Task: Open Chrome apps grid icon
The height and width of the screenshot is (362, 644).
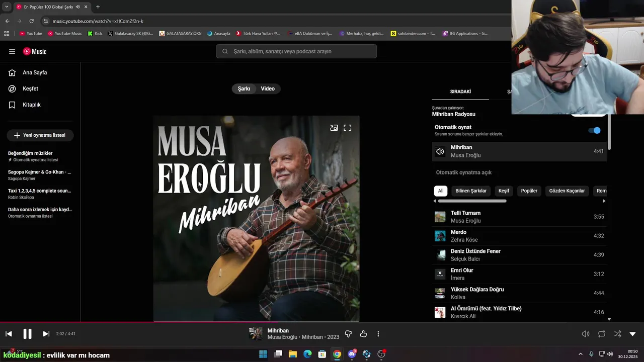Action: (7, 34)
